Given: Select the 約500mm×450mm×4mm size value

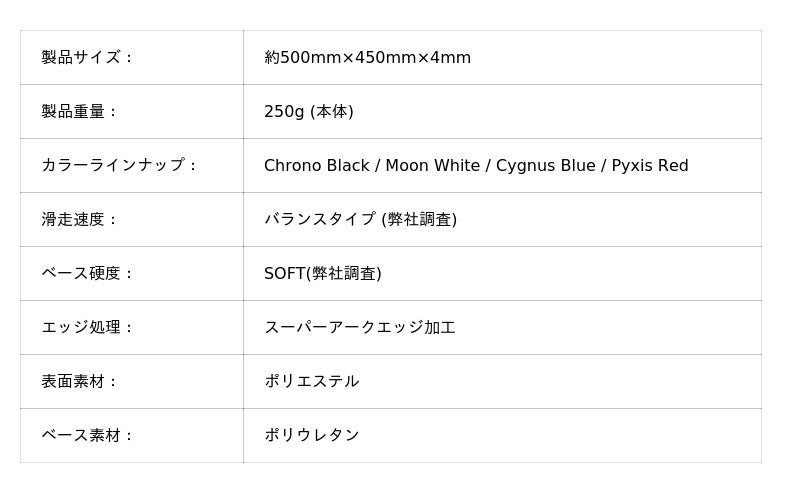Looking at the screenshot, I should click(367, 58).
